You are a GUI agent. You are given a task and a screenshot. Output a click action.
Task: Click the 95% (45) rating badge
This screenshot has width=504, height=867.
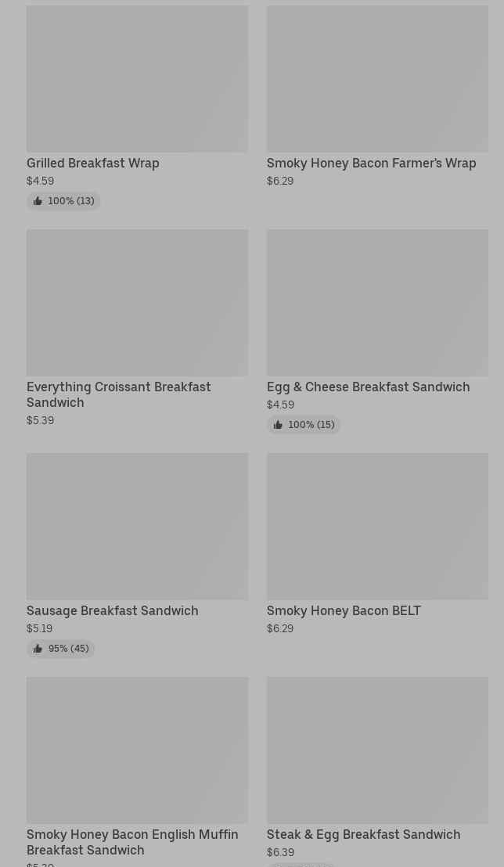pyautogui.click(x=61, y=649)
